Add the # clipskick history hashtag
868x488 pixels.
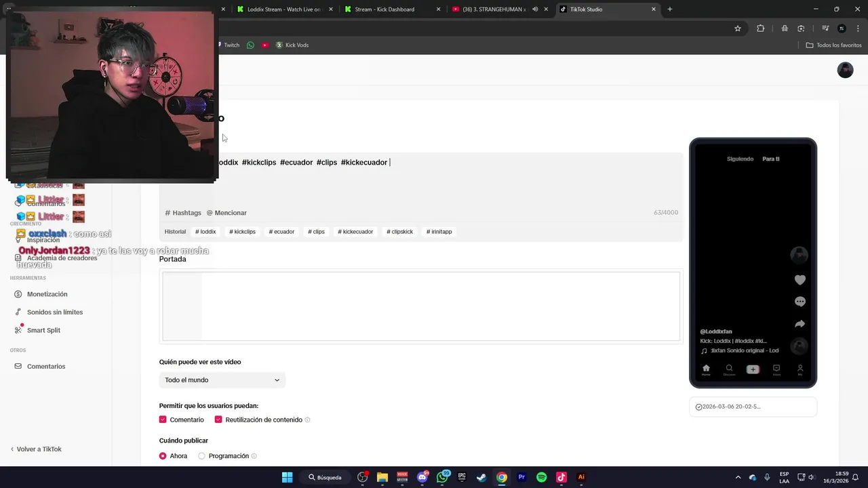coord(399,232)
